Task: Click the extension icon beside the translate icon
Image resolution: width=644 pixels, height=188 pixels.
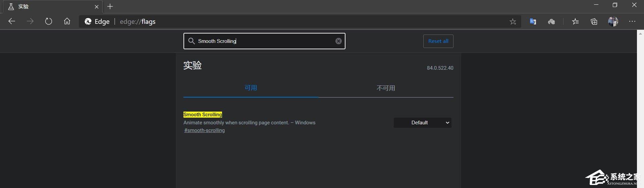Action: [x=551, y=22]
